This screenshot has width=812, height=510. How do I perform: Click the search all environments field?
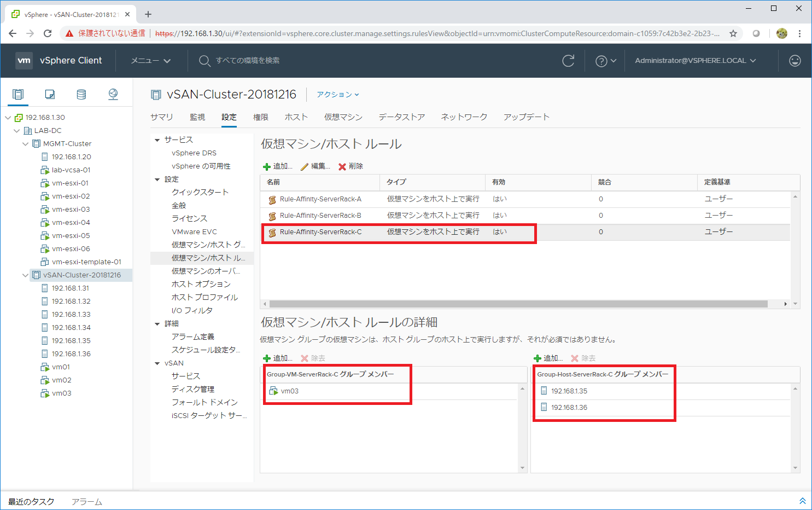point(248,61)
